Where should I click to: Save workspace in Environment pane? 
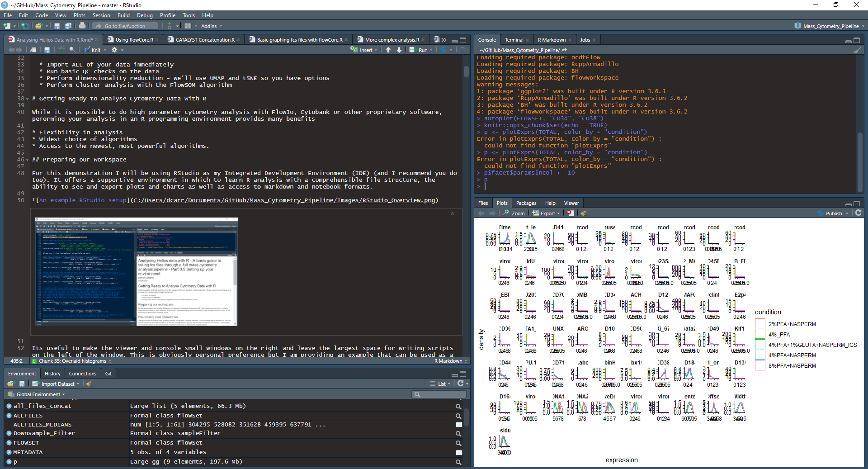click(x=22, y=384)
